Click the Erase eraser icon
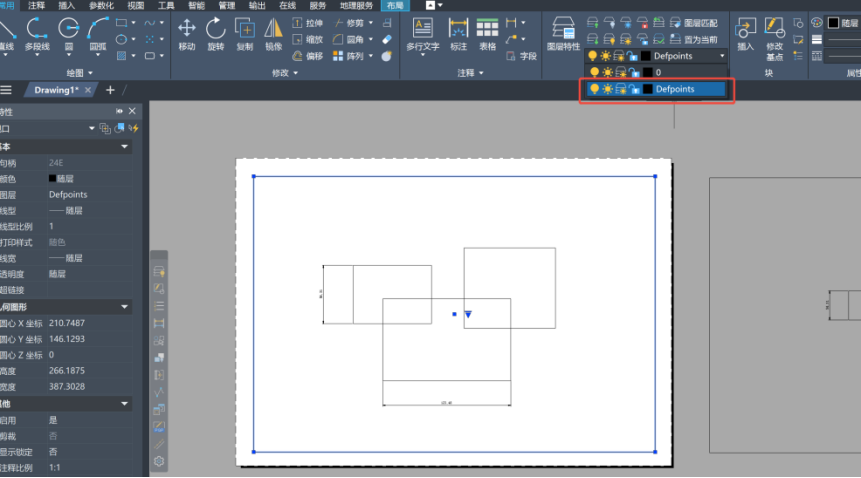Image resolution: width=861 pixels, height=478 pixels. click(387, 40)
